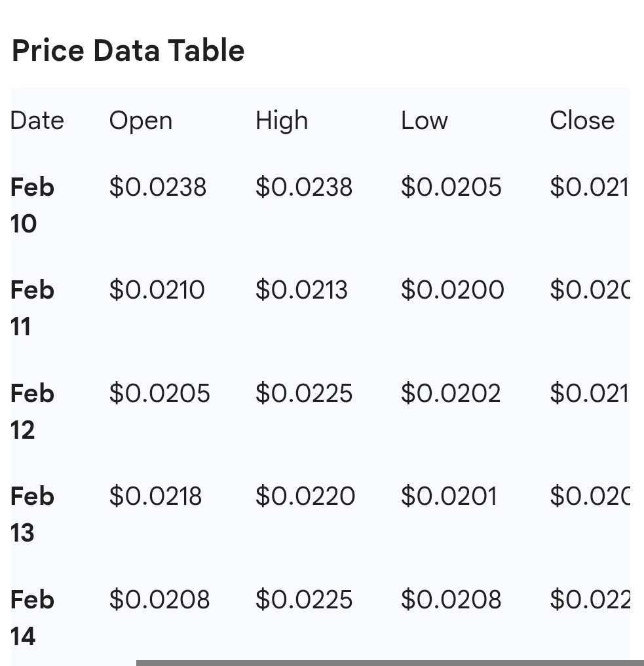The height and width of the screenshot is (666, 644).
Task: Click the Price Data Table heading
Action: tap(128, 50)
